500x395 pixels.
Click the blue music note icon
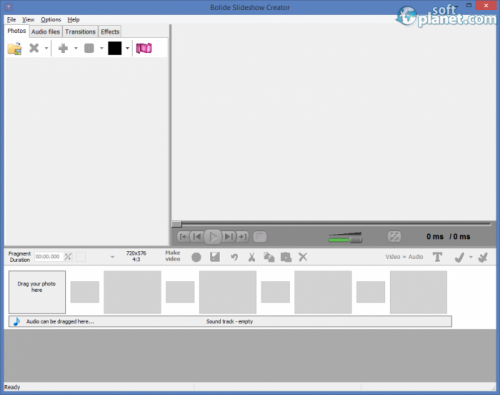pyautogui.click(x=17, y=321)
